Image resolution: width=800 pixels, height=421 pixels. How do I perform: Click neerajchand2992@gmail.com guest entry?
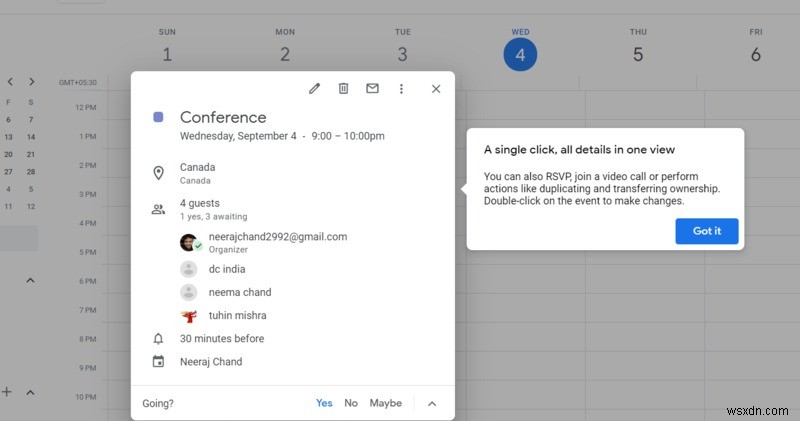click(278, 237)
